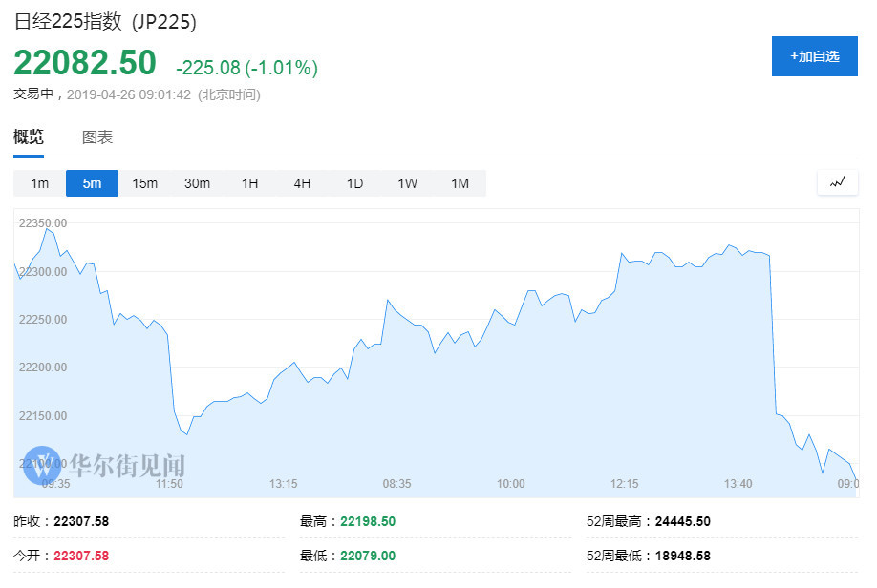Viewport: 877px width, 588px height.
Task: Click the 日经225指数 (JP225) title
Action: pos(105,22)
